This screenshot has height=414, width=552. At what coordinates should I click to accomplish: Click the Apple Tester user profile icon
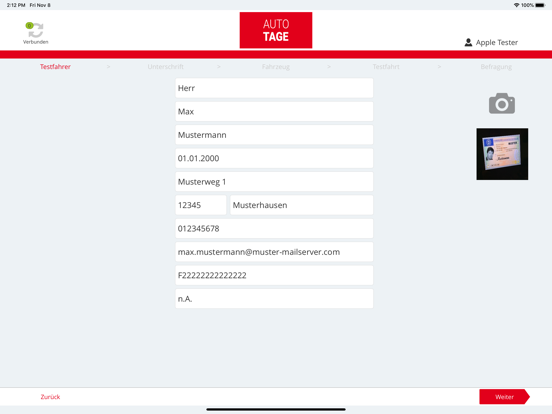[468, 42]
